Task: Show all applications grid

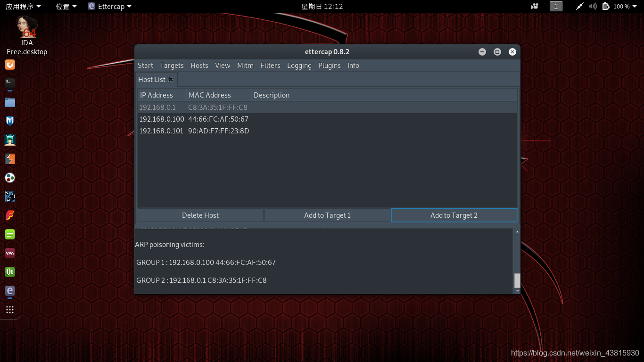Action: coord(10,310)
